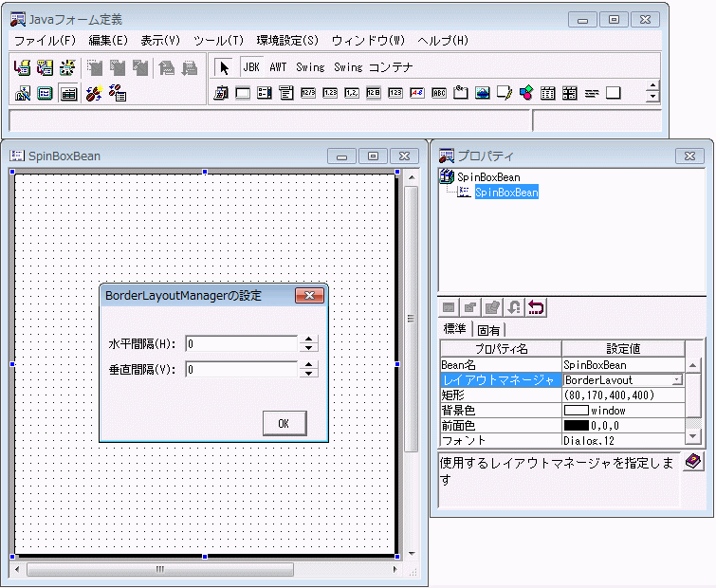Open the 環境設定(S) menu
Screen dimensions: 716x588
point(287,41)
